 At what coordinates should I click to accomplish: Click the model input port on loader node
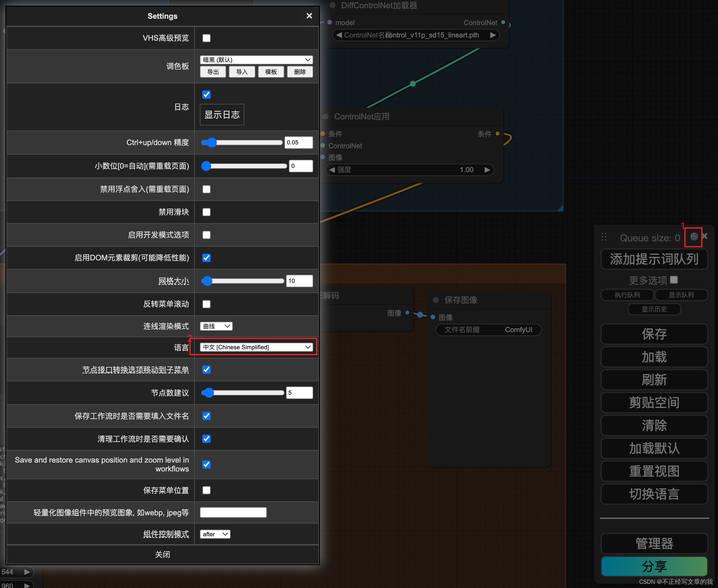pos(329,22)
